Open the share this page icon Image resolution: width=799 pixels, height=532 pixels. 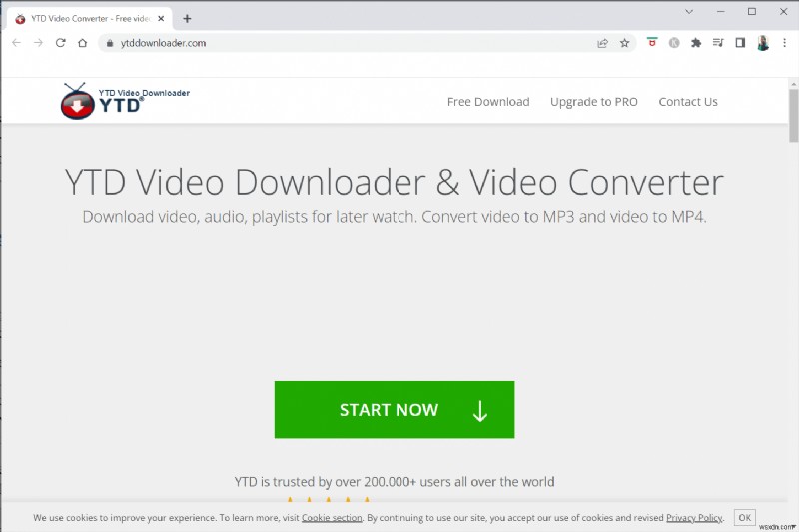coord(603,43)
